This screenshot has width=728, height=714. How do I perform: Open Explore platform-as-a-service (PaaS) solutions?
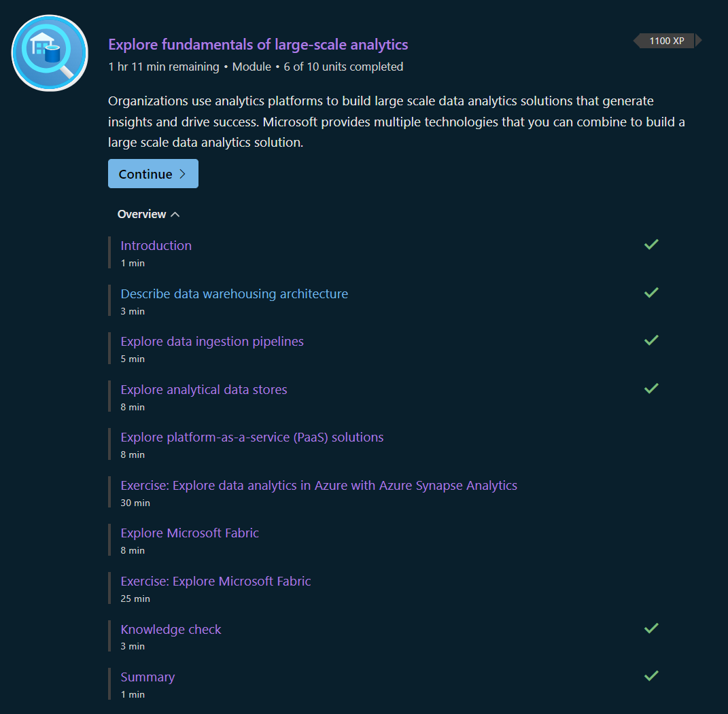pos(252,437)
